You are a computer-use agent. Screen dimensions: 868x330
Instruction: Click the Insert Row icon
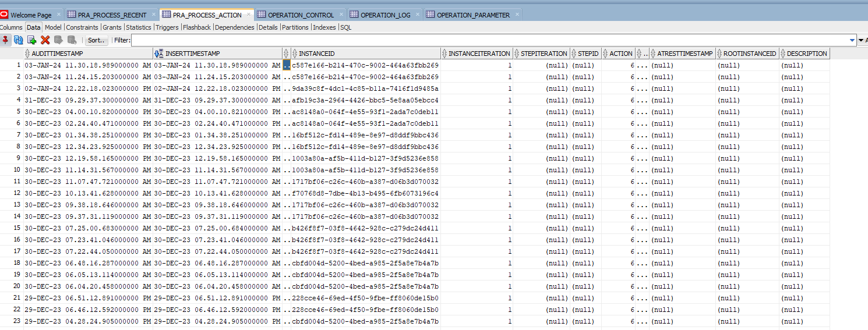[x=32, y=40]
